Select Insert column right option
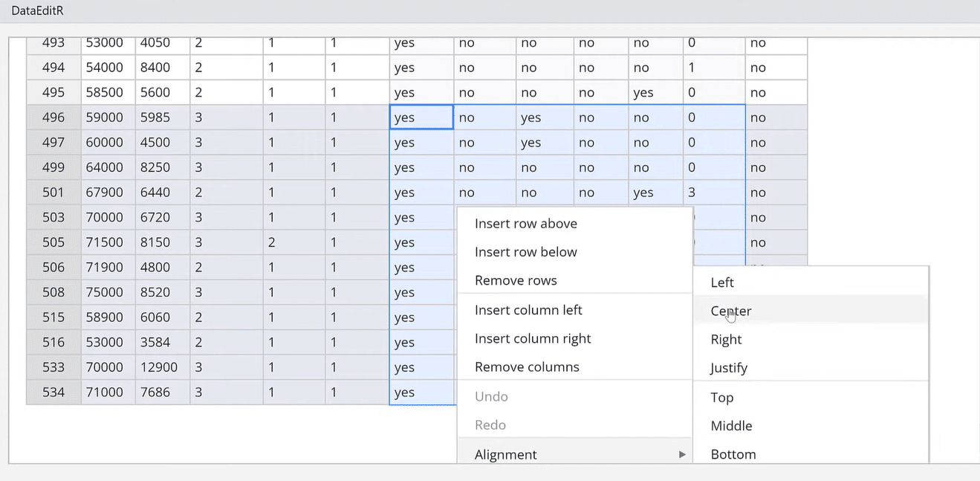Screen dimensions: 980x481 pos(574,338)
